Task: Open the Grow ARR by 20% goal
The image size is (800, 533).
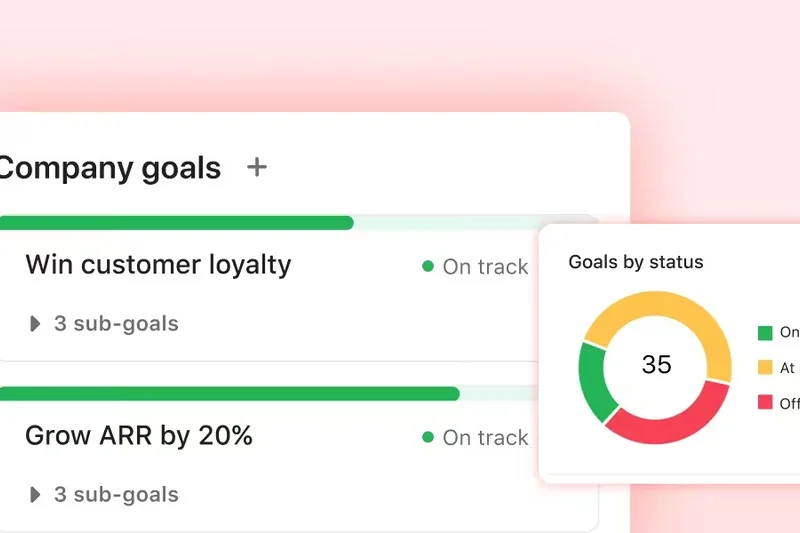Action: coord(139,436)
